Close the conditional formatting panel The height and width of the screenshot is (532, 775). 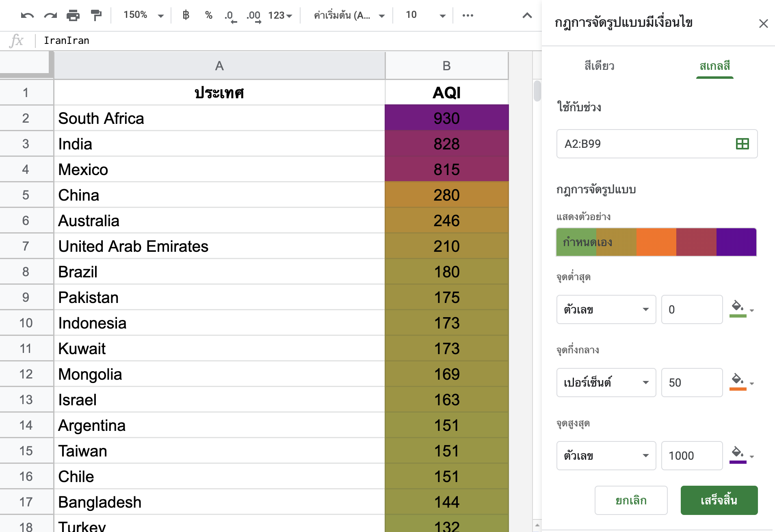764,24
